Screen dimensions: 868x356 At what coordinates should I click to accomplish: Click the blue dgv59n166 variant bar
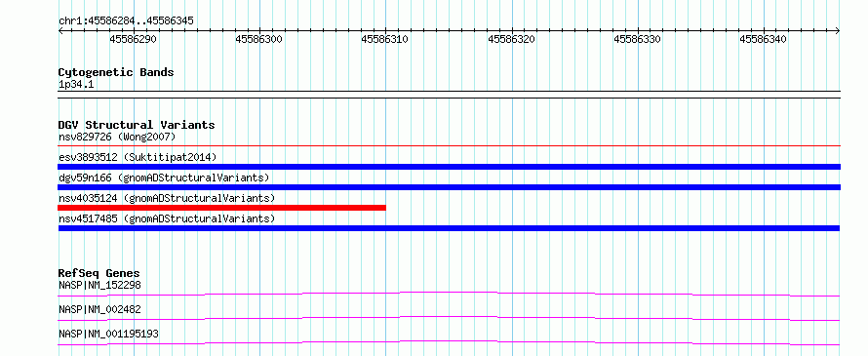449,187
